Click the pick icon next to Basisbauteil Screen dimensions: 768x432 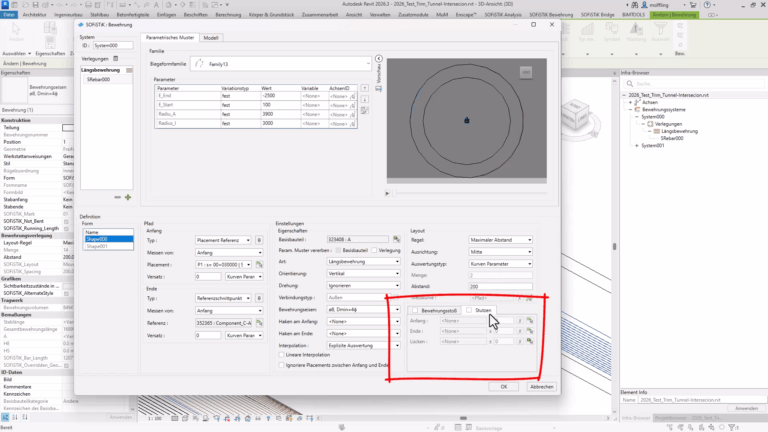coord(398,240)
